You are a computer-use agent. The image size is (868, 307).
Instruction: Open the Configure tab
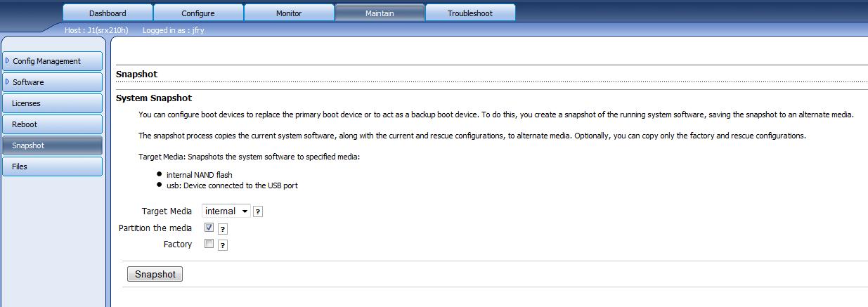[x=198, y=13]
